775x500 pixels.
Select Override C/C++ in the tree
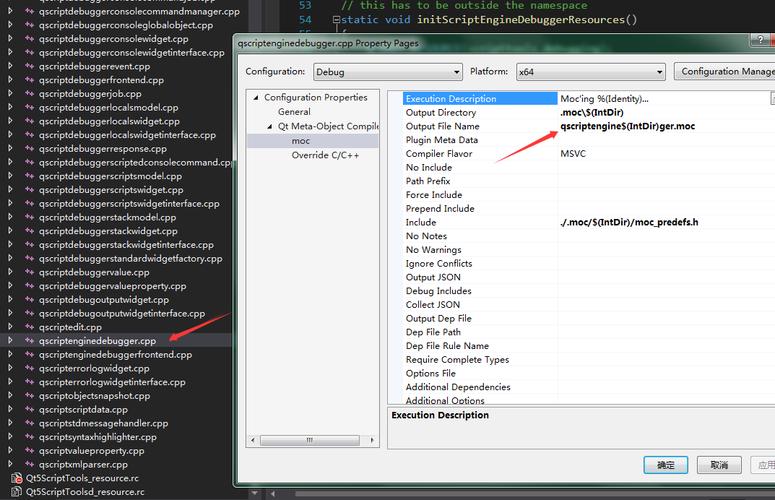tap(325, 155)
